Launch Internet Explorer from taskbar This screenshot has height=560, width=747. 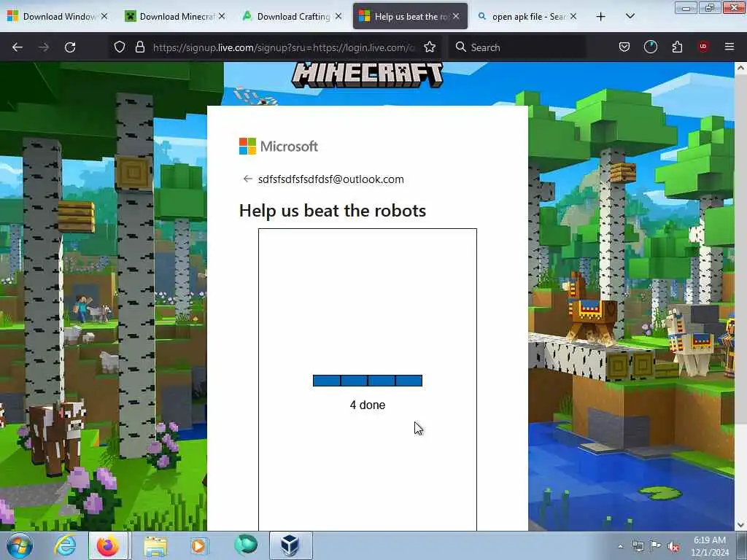tap(65, 545)
